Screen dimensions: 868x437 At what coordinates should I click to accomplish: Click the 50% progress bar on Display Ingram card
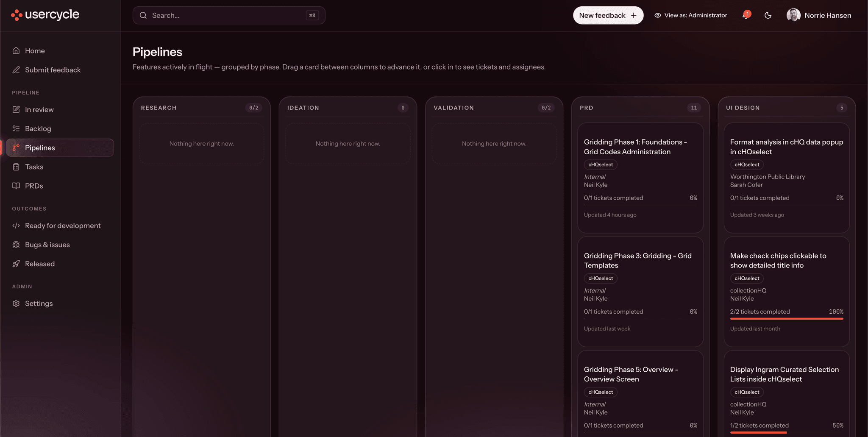(787, 432)
